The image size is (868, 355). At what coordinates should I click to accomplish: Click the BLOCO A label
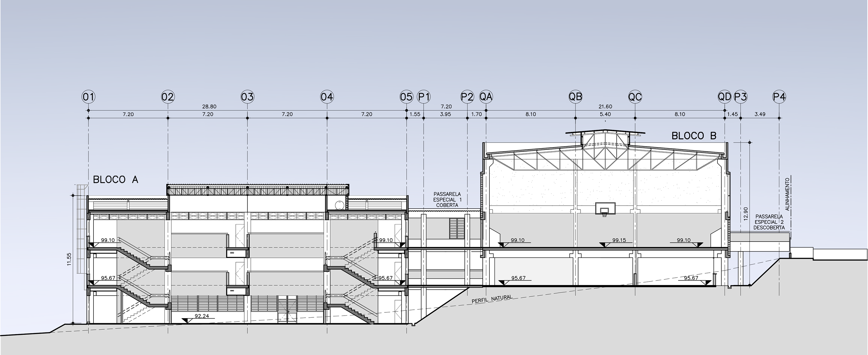click(116, 180)
